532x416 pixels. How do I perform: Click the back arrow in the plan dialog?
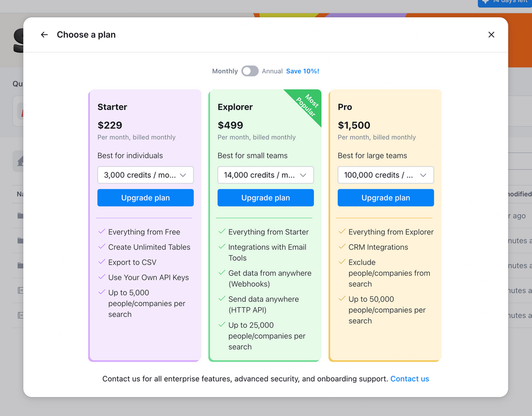44,34
